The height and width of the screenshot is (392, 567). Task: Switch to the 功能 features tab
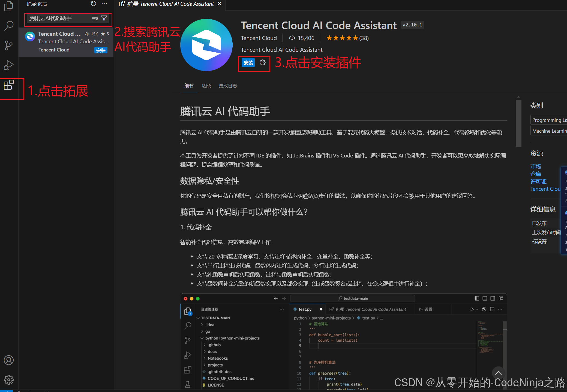[206, 86]
